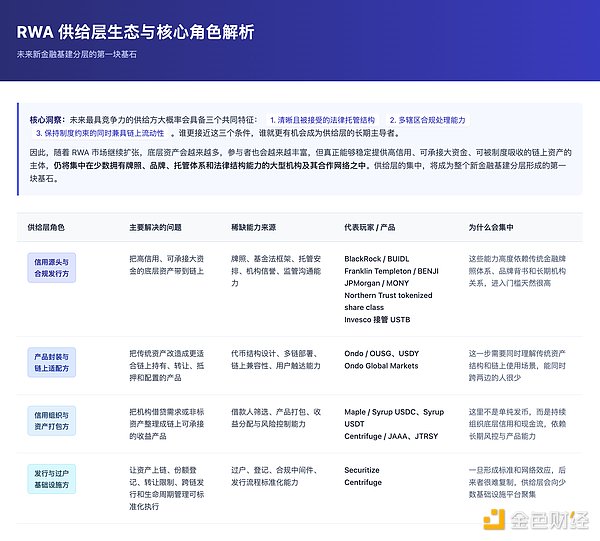This screenshot has height=541, width=600.
Task: Click the 供给层角色 column header
Action: coord(51,227)
